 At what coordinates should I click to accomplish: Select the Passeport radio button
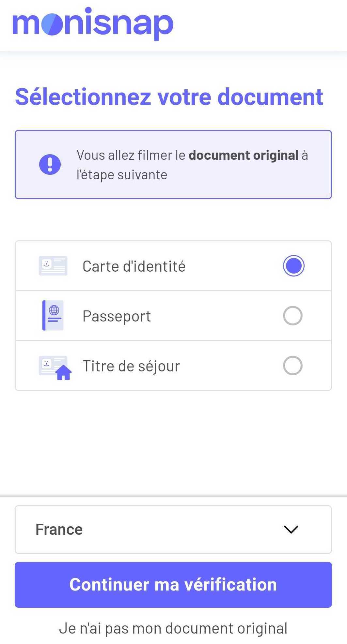tap(292, 316)
